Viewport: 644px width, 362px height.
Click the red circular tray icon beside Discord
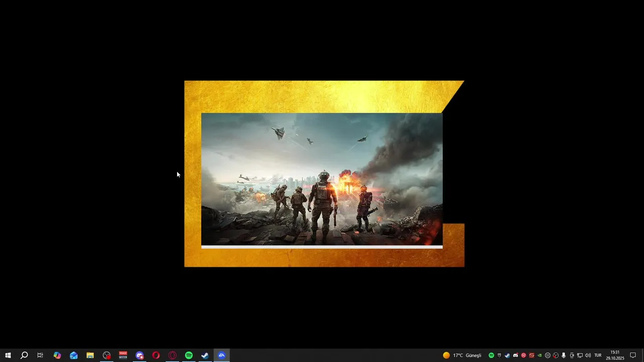pyautogui.click(x=524, y=355)
